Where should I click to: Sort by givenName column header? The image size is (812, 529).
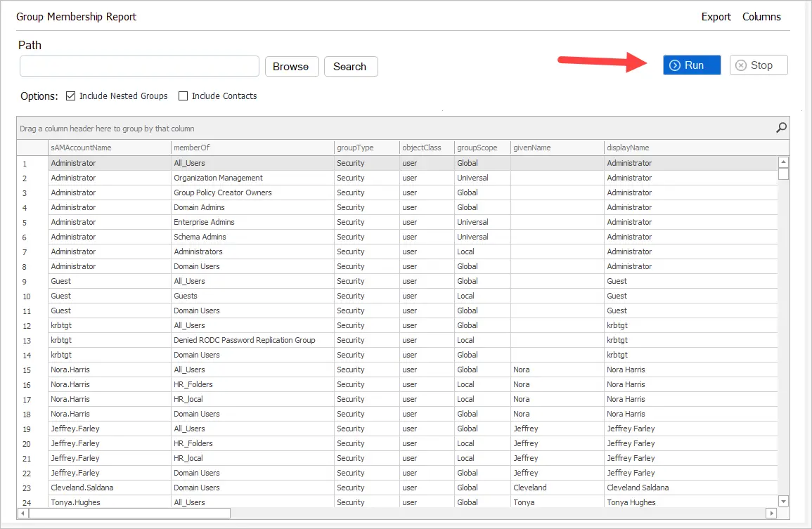point(558,148)
